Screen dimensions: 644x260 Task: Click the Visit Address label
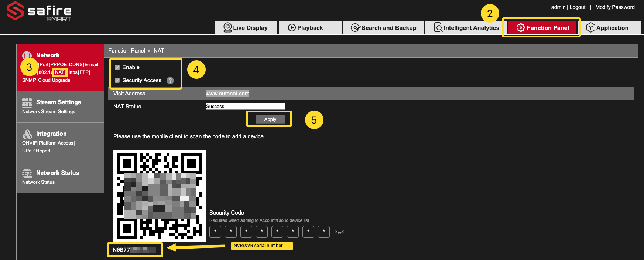click(129, 94)
